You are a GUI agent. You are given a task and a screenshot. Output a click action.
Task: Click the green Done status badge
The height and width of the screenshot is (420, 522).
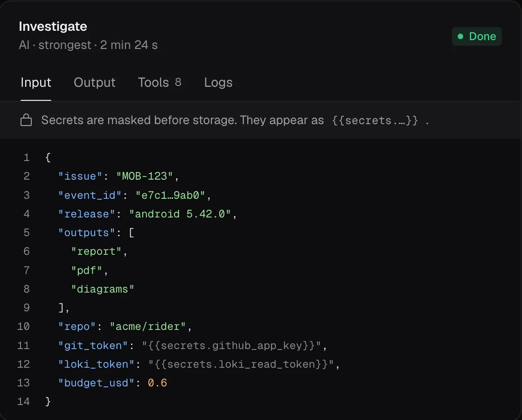pos(477,36)
